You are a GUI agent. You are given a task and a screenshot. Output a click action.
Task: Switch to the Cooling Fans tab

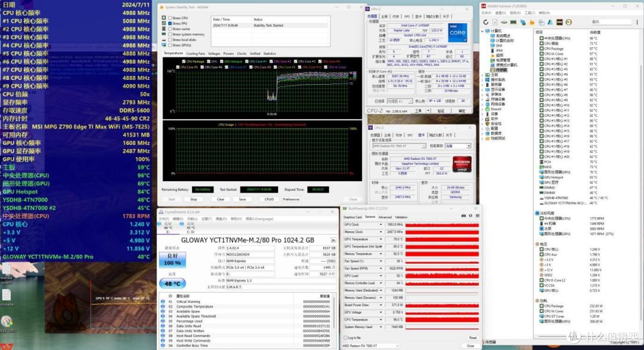point(195,54)
